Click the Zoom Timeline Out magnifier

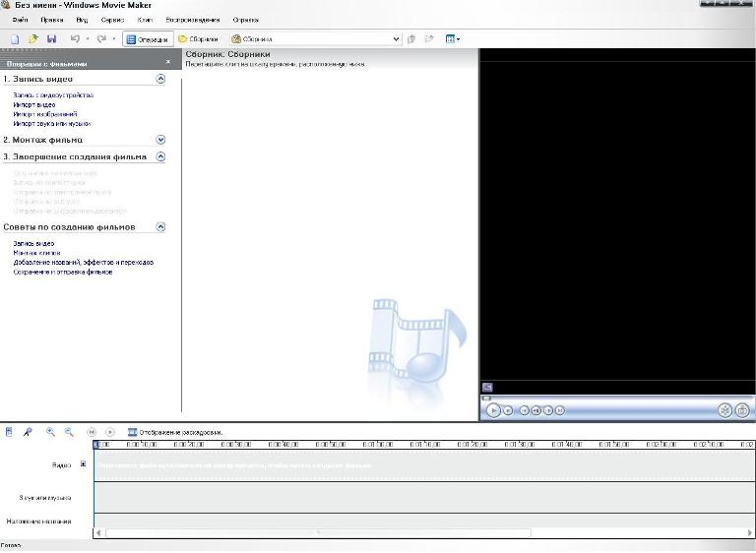[x=69, y=432]
